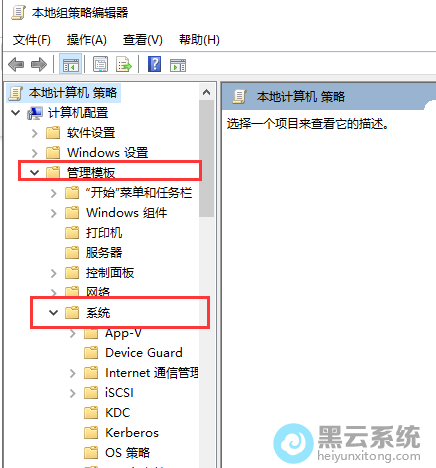Click the Forward arrow toolbar icon
The width and height of the screenshot is (436, 468).
pos(39,64)
